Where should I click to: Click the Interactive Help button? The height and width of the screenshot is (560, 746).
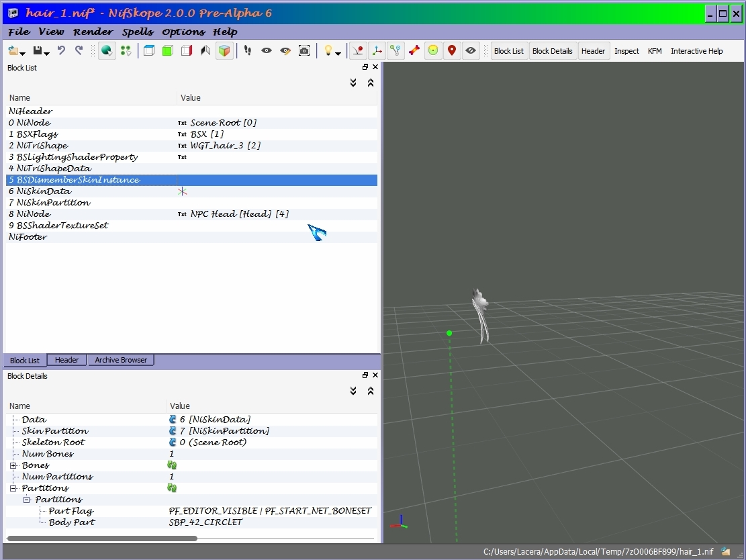click(696, 51)
